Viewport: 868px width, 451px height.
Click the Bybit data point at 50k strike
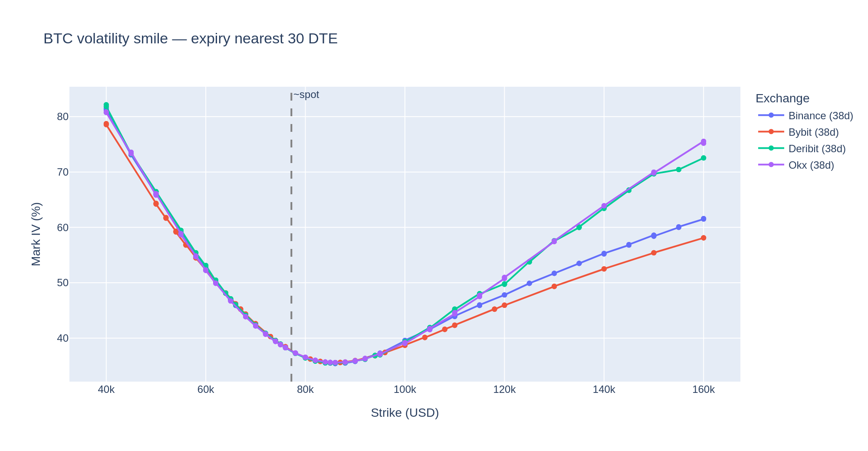156,204
